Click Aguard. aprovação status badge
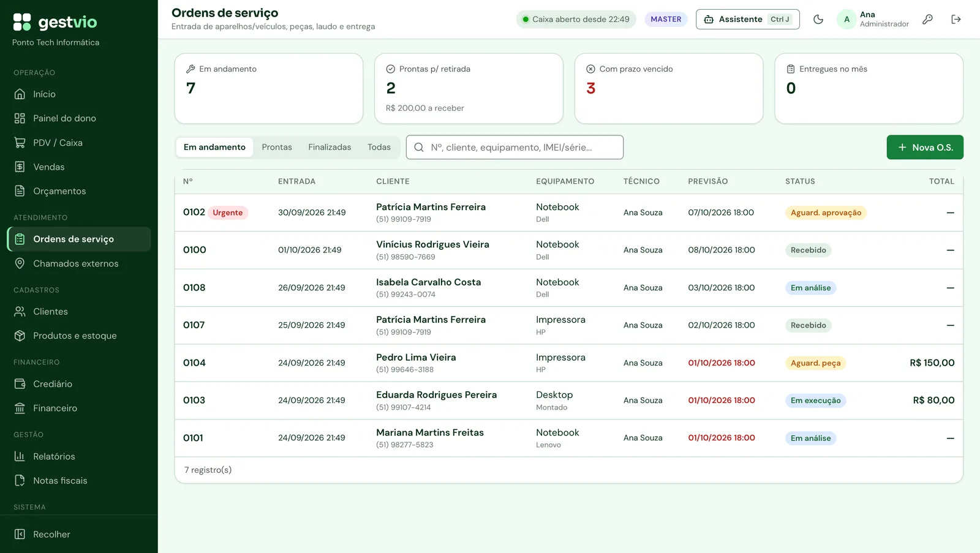980x553 pixels. (x=826, y=213)
